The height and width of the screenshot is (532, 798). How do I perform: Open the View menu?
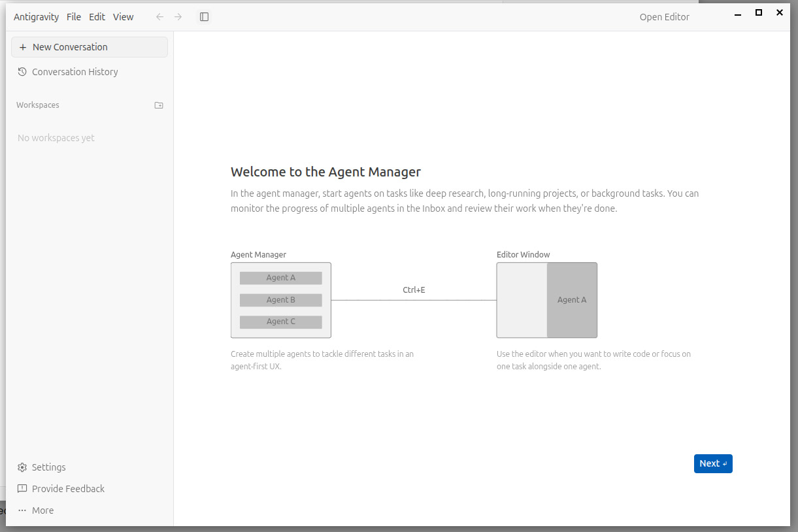[123, 17]
